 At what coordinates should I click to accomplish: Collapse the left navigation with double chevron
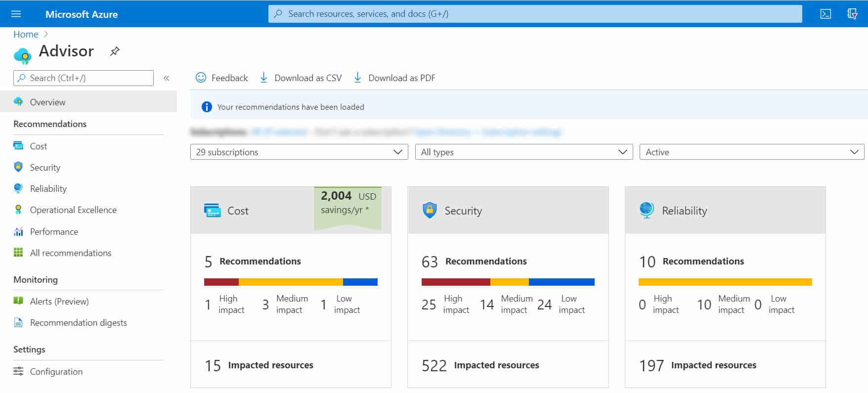point(167,78)
